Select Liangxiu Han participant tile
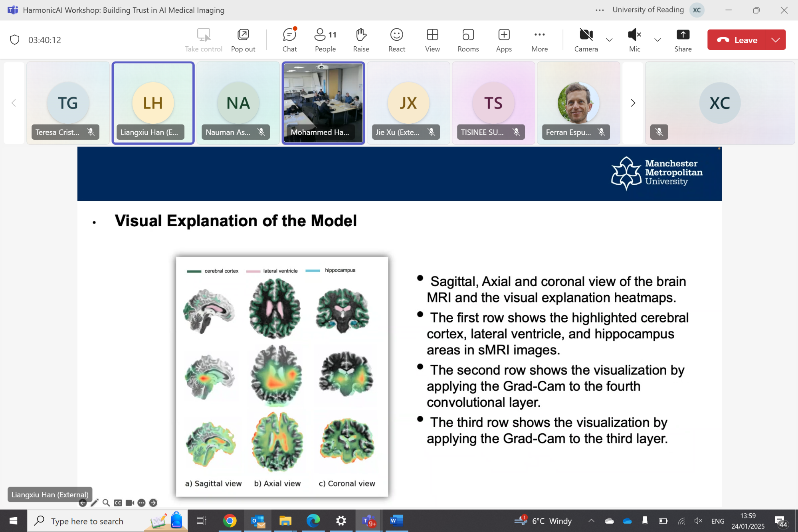The width and height of the screenshot is (798, 532). pos(153,103)
